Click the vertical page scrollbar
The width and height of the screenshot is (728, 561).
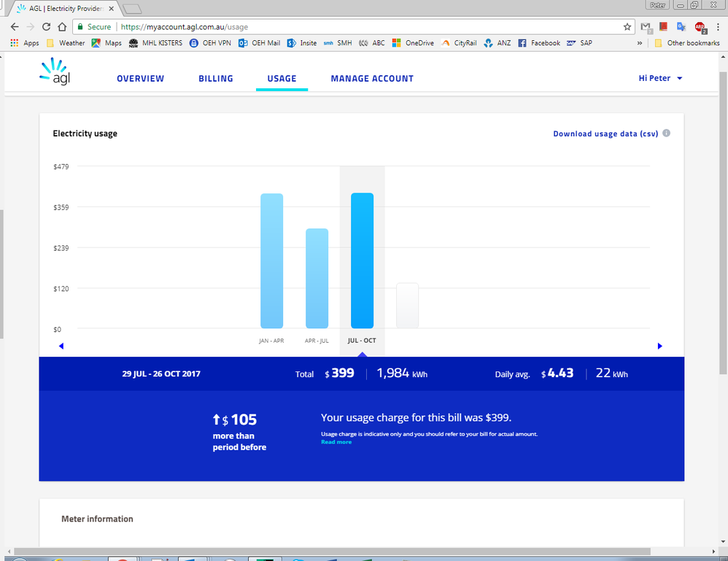[x=722, y=219]
